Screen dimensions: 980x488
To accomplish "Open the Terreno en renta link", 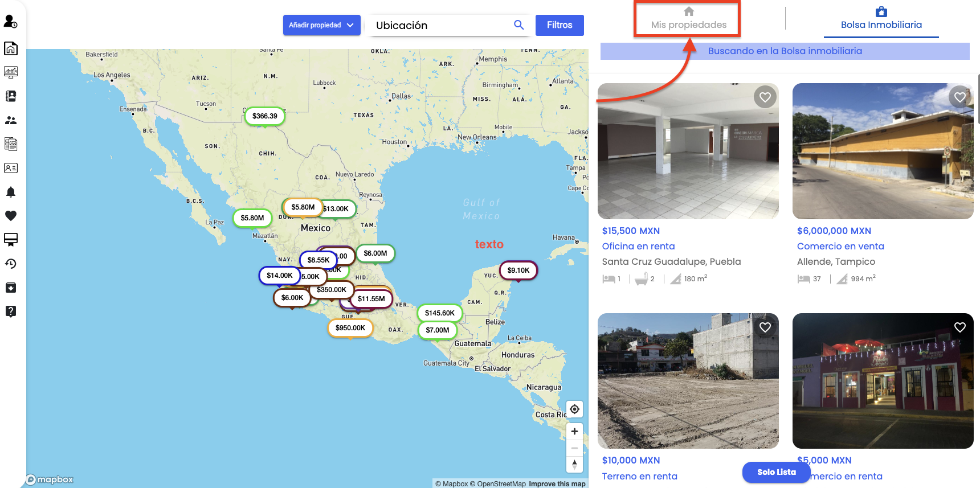I will 639,477.
